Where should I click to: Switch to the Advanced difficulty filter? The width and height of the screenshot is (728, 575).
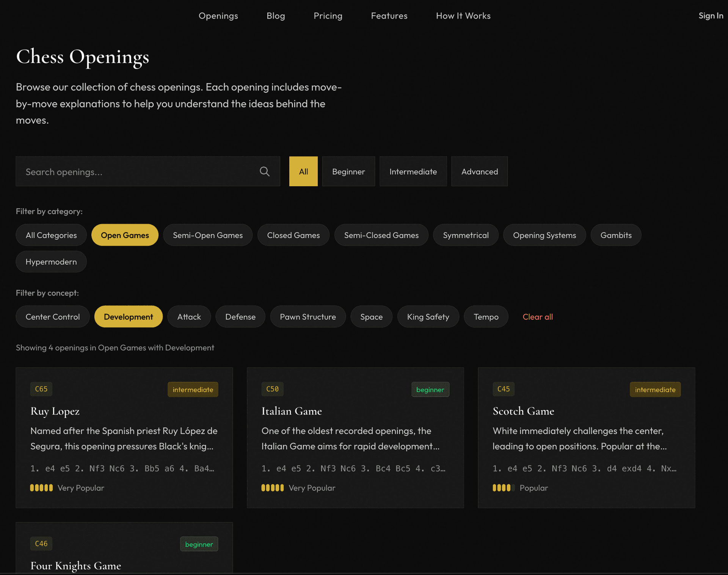point(479,171)
